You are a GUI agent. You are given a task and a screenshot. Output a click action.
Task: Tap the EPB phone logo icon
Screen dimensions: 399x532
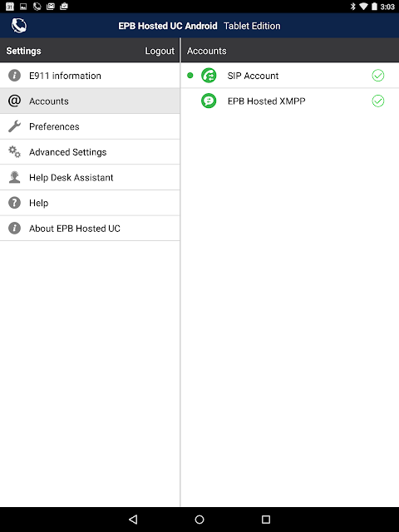click(x=18, y=26)
